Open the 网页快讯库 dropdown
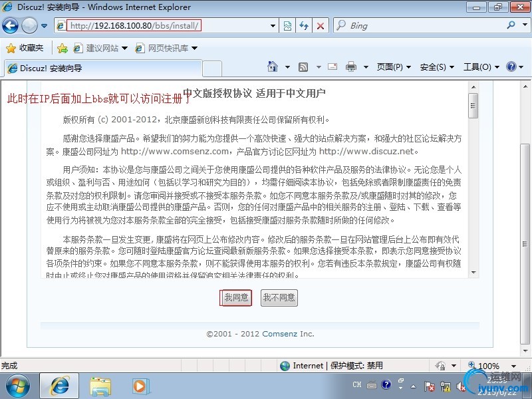532x399 pixels. (166, 48)
